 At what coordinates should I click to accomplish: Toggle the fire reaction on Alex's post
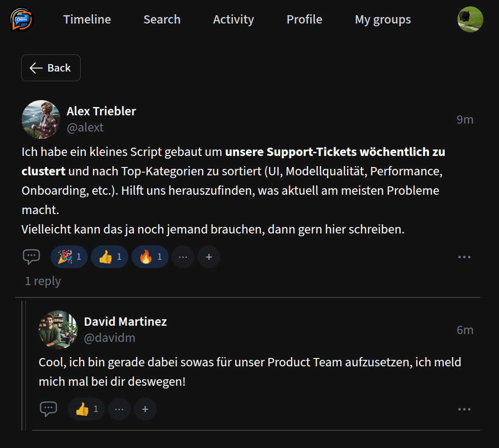tap(150, 257)
